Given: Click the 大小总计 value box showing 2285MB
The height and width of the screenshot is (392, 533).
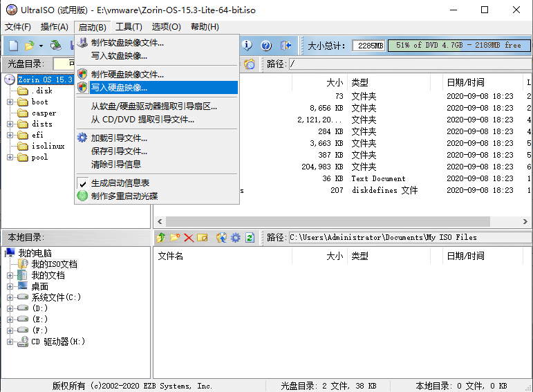Looking at the screenshot, I should (x=369, y=45).
